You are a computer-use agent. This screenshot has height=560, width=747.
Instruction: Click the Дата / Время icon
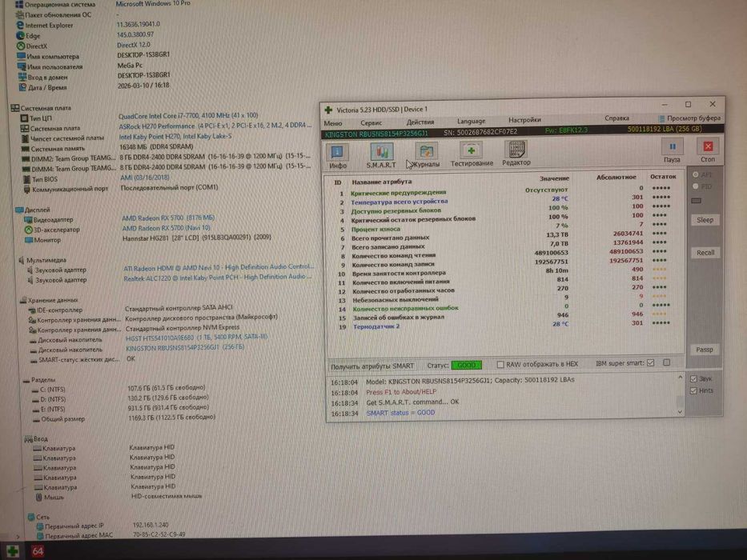pyautogui.click(x=22, y=87)
